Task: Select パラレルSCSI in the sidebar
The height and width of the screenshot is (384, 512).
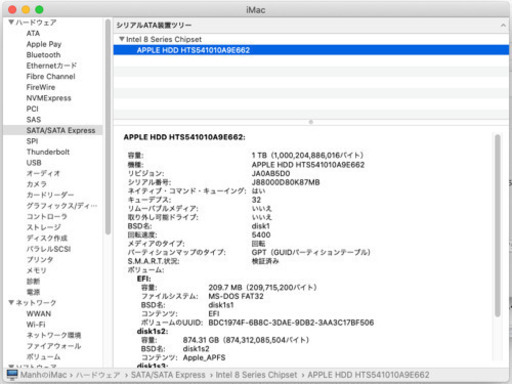Action: coord(49,249)
